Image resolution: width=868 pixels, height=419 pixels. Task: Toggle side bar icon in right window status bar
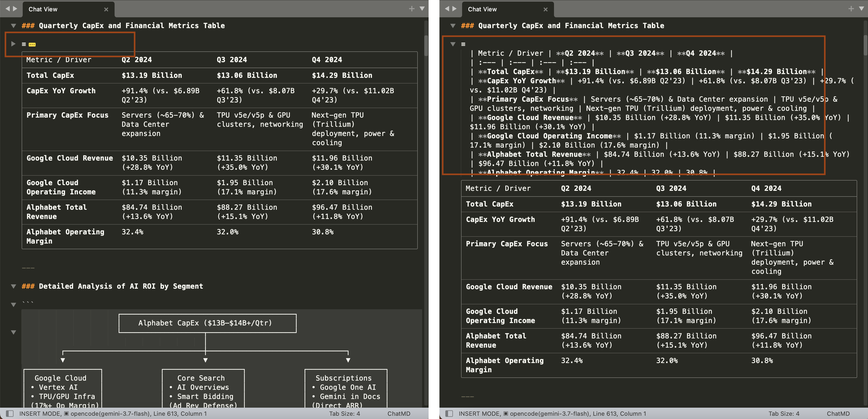click(x=449, y=414)
